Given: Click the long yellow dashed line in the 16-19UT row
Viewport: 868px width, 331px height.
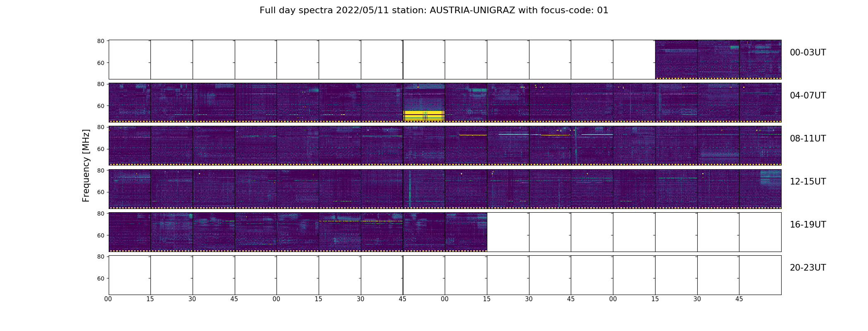Looking at the screenshot, I should coord(361,221).
